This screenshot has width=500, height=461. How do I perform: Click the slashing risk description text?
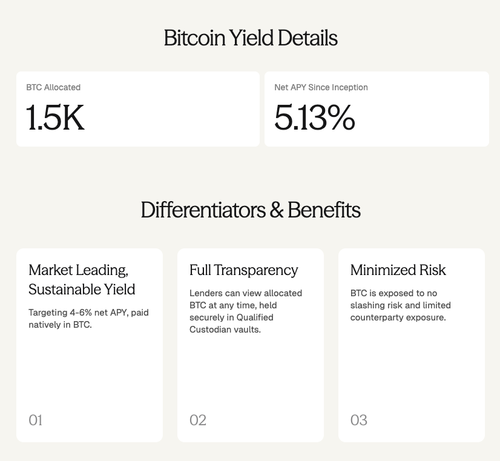tap(400, 305)
